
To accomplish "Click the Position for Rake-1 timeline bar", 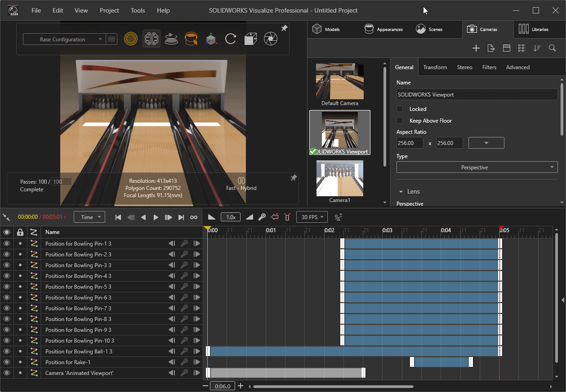I will point(441,362).
